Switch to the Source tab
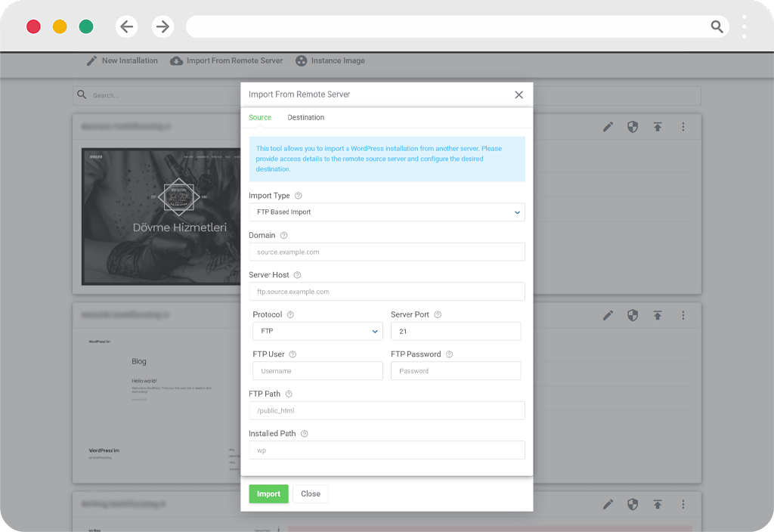The height and width of the screenshot is (532, 774). point(260,117)
